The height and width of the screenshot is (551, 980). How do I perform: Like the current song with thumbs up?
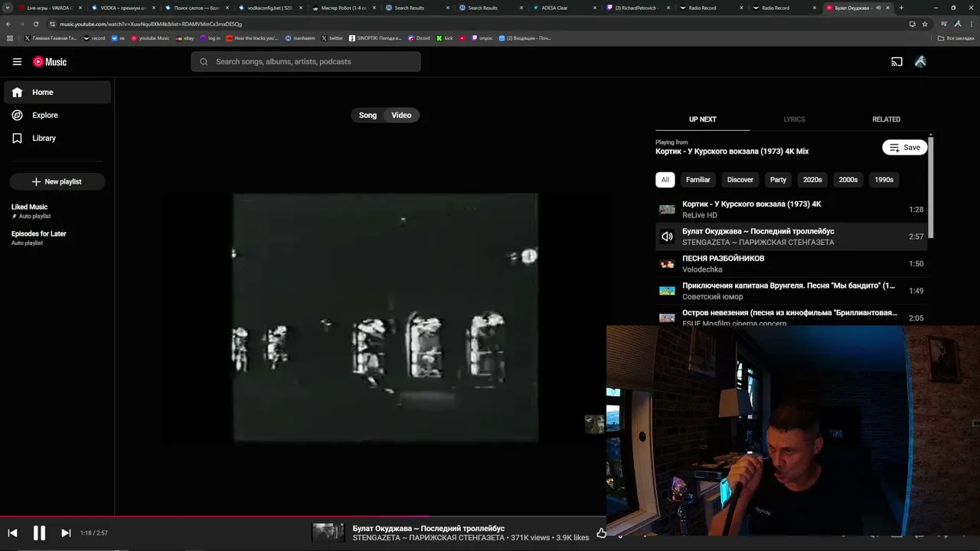point(601,533)
